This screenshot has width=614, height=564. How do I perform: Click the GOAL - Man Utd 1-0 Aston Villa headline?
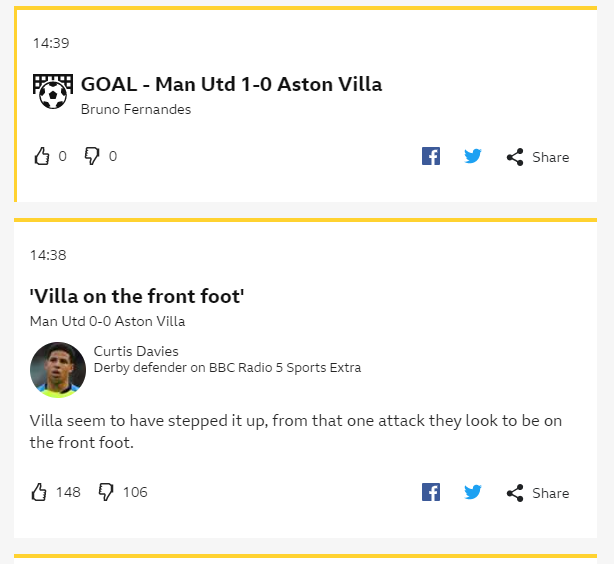[231, 84]
